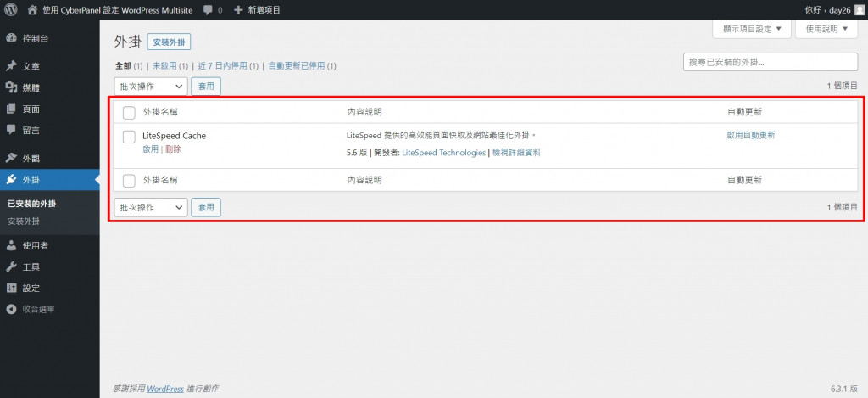
Task: Filter by 未啟用 plugins
Action: click(x=164, y=66)
